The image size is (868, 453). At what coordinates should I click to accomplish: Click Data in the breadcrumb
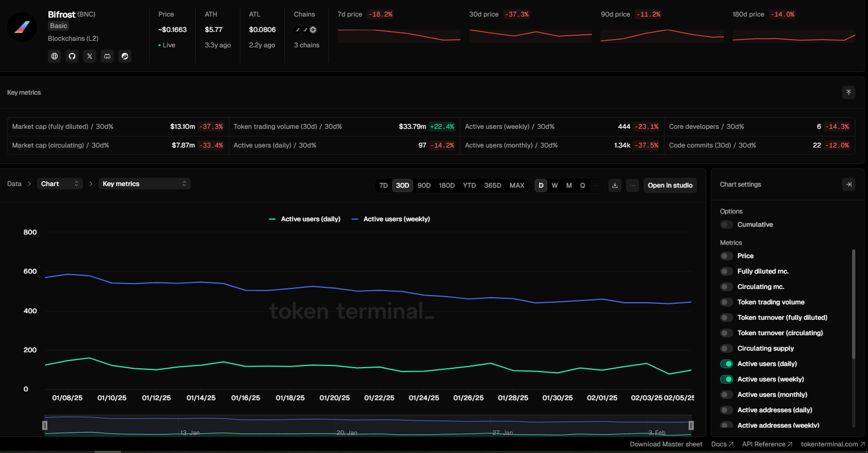[14, 184]
